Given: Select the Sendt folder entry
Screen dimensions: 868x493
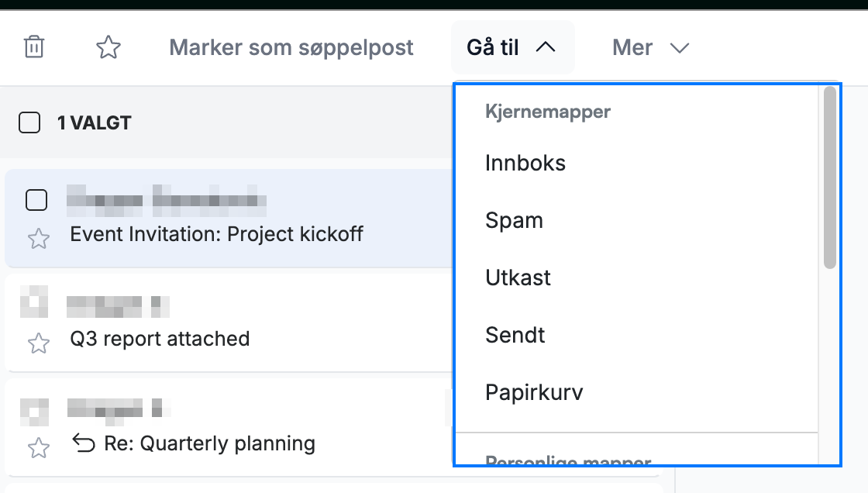Looking at the screenshot, I should (635, 335).
